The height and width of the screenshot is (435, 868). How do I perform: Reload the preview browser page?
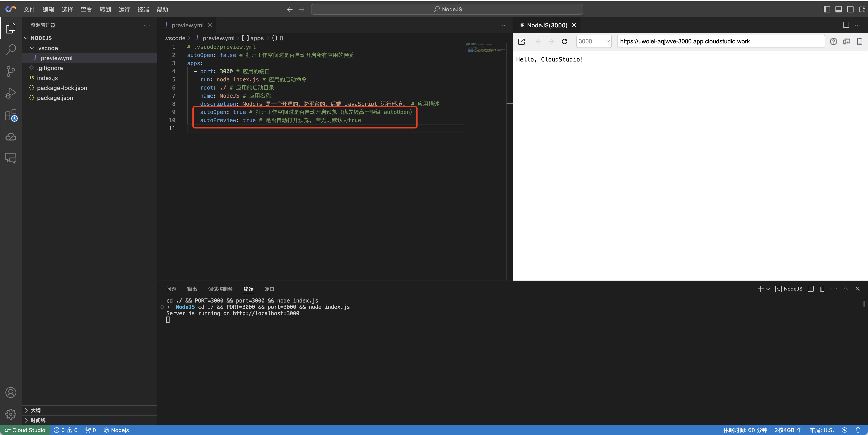(x=564, y=41)
